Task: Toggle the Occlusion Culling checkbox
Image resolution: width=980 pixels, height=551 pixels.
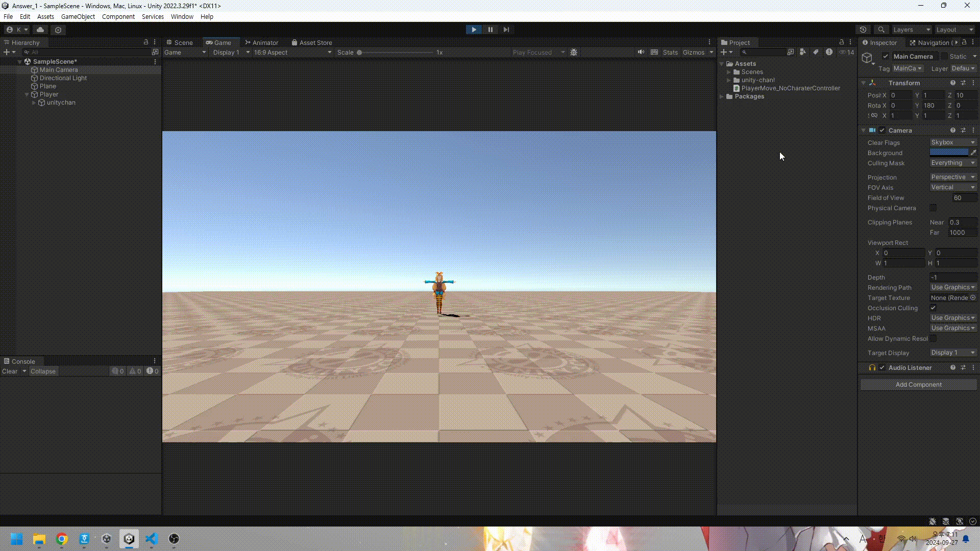Action: 933,308
